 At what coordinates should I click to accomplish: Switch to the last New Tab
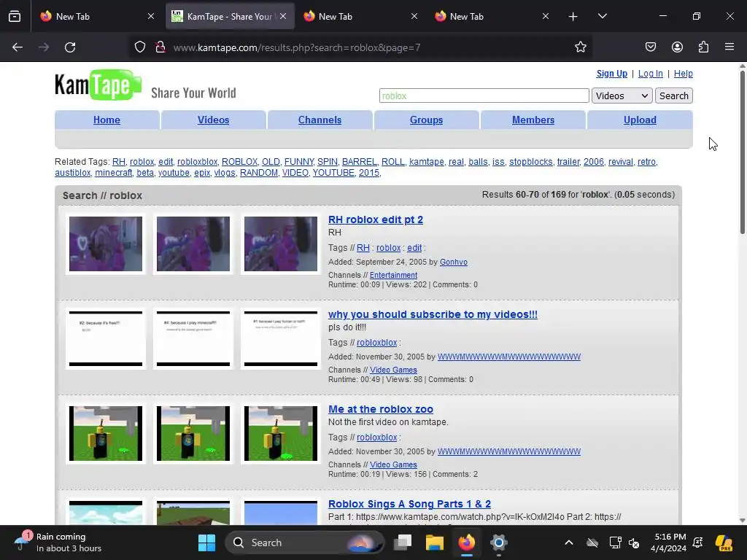pos(492,16)
